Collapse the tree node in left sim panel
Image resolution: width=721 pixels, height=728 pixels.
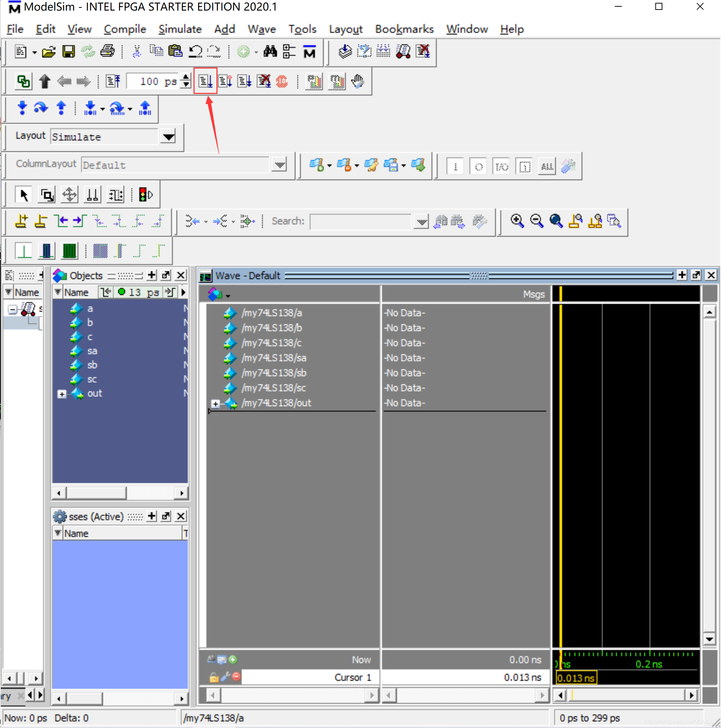point(12,309)
